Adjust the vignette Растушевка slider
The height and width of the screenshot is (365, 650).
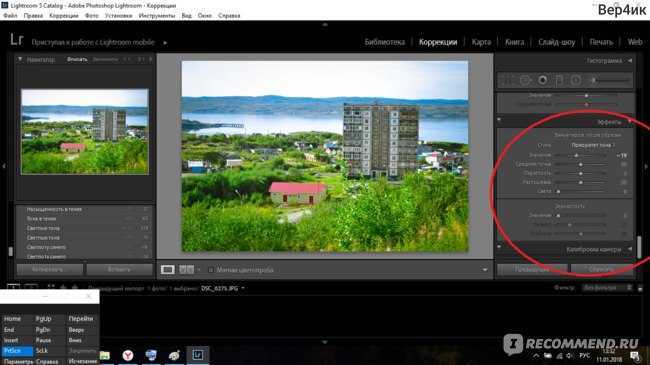click(581, 182)
